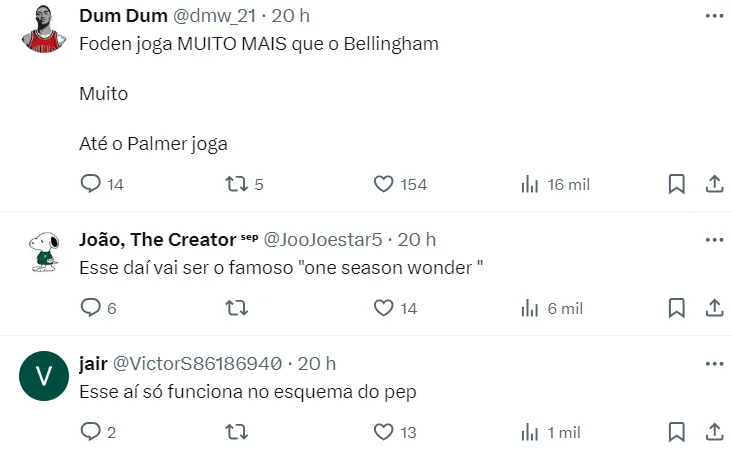Share Dum Dum's tweet
This screenshot has width=732, height=454.
714,184
